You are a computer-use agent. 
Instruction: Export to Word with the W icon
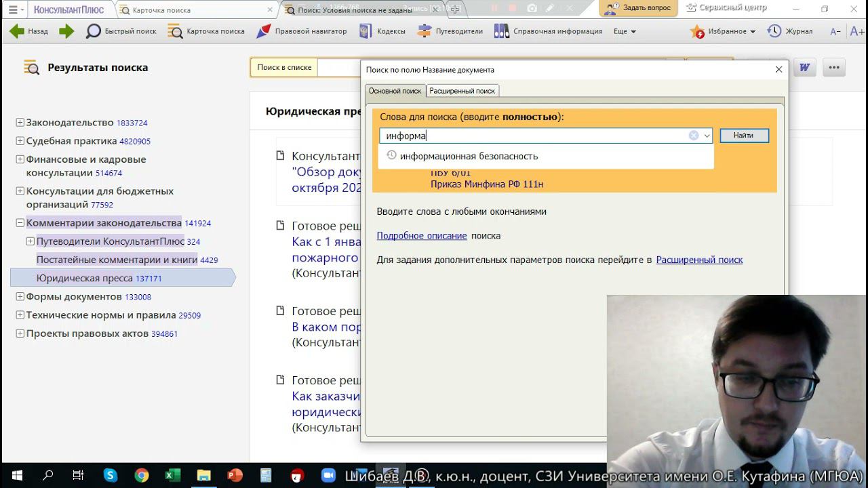(804, 67)
